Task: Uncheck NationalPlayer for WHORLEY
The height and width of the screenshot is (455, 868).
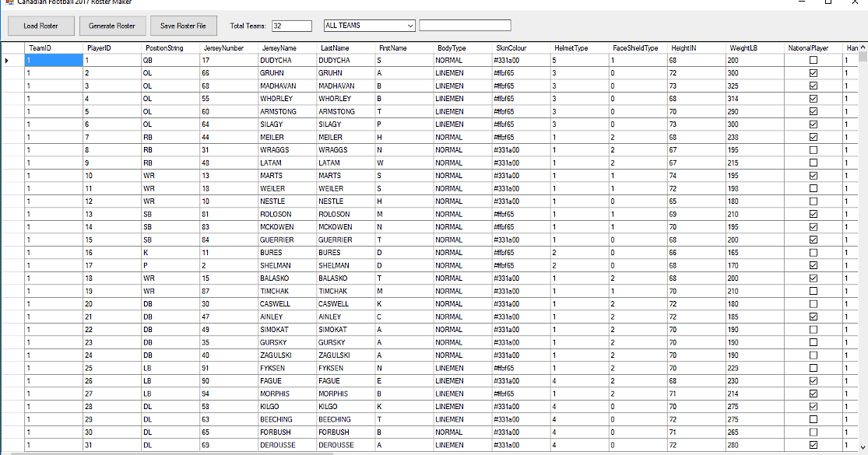Action: pos(814,99)
